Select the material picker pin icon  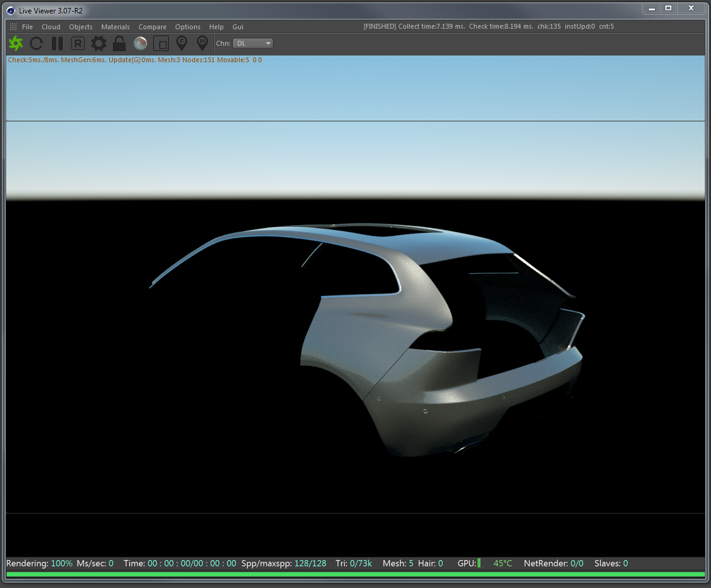(x=202, y=43)
